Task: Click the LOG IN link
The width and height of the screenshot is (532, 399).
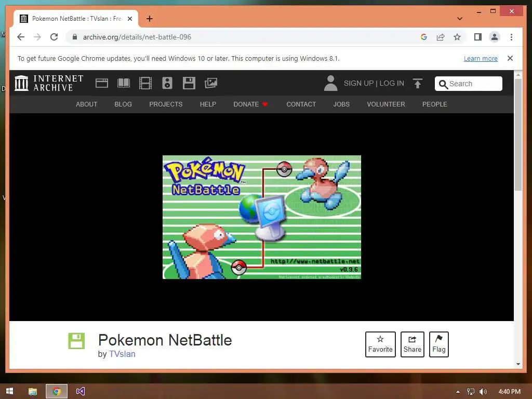Action: pos(392,83)
